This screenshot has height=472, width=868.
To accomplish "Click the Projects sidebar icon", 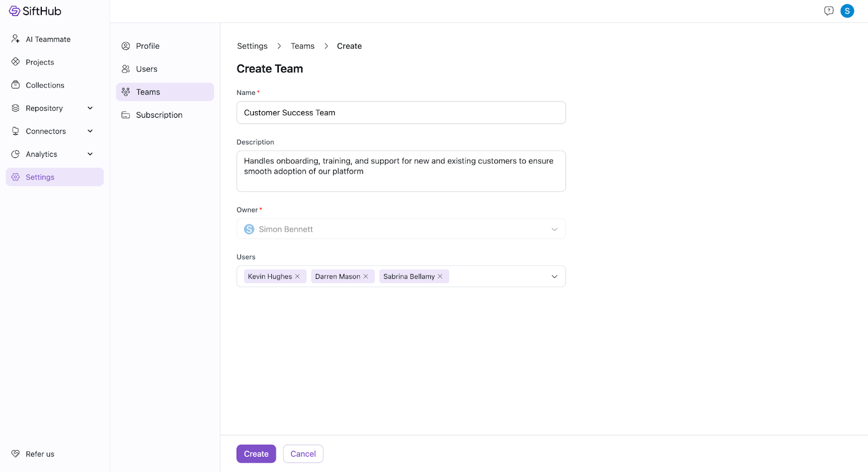I will [x=16, y=62].
